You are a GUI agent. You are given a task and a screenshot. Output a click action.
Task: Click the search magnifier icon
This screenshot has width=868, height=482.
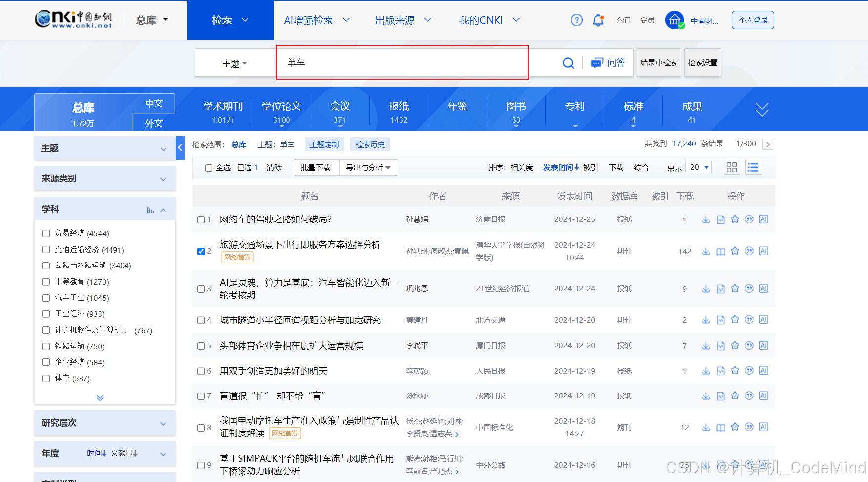point(568,63)
